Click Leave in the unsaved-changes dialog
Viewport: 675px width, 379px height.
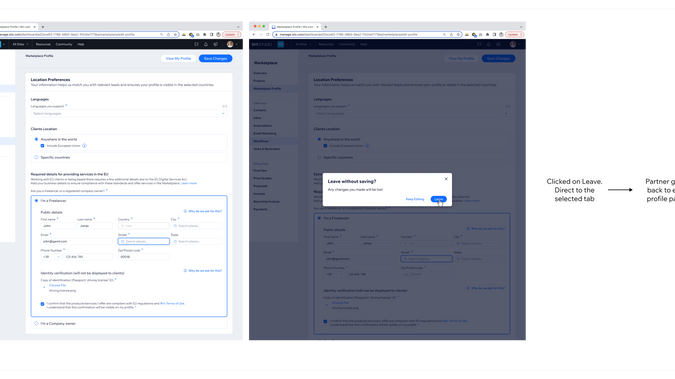[438, 199]
